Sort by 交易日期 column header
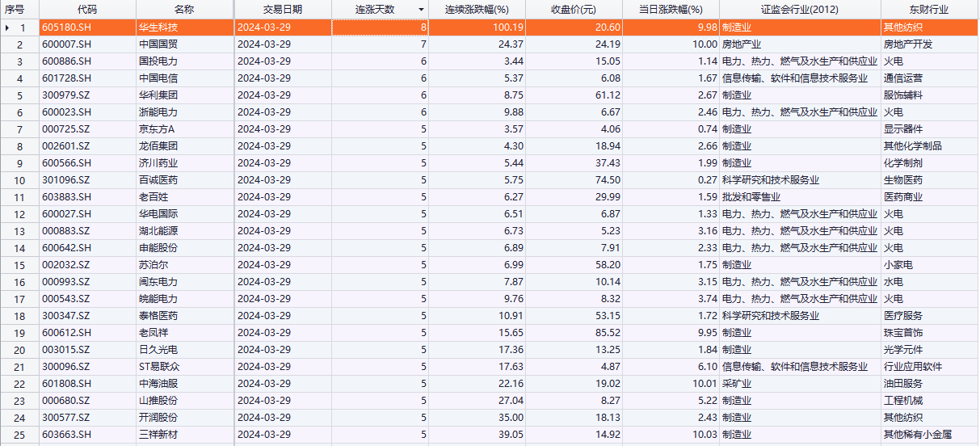 [282, 10]
